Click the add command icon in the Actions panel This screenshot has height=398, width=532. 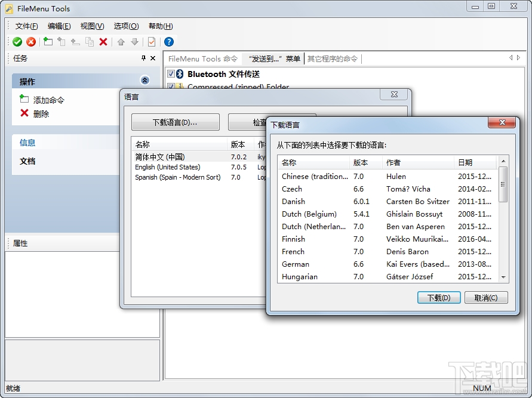coord(24,98)
